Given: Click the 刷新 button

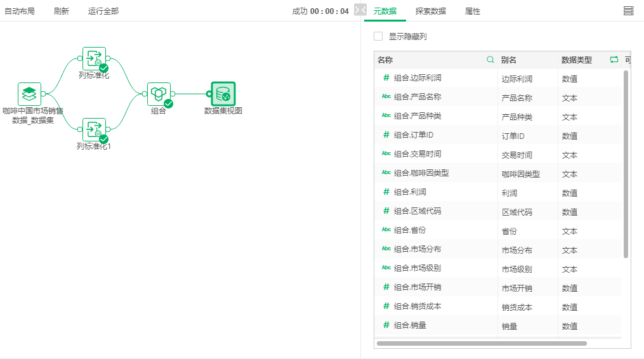Looking at the screenshot, I should click(62, 11).
